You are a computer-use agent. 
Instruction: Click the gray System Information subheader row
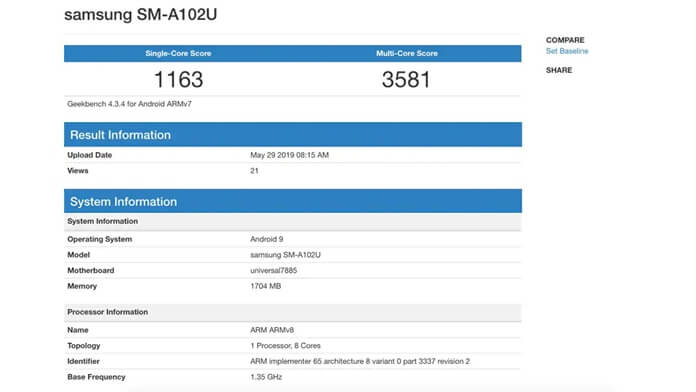(293, 221)
